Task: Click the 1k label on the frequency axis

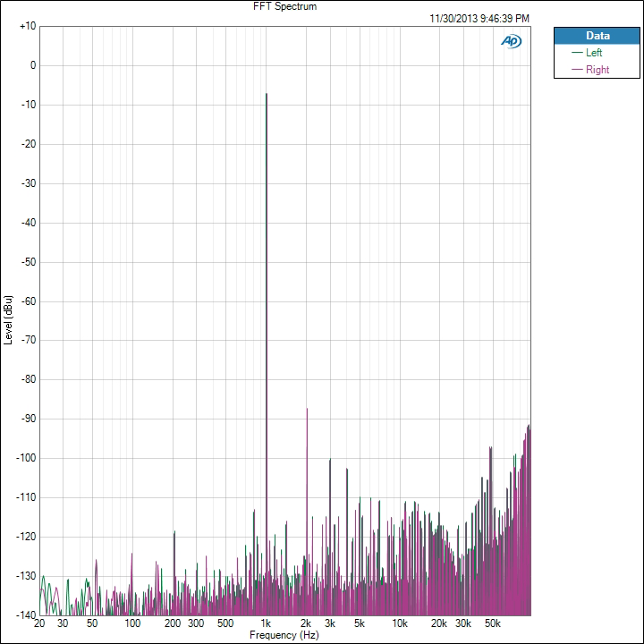Action: pos(266,623)
